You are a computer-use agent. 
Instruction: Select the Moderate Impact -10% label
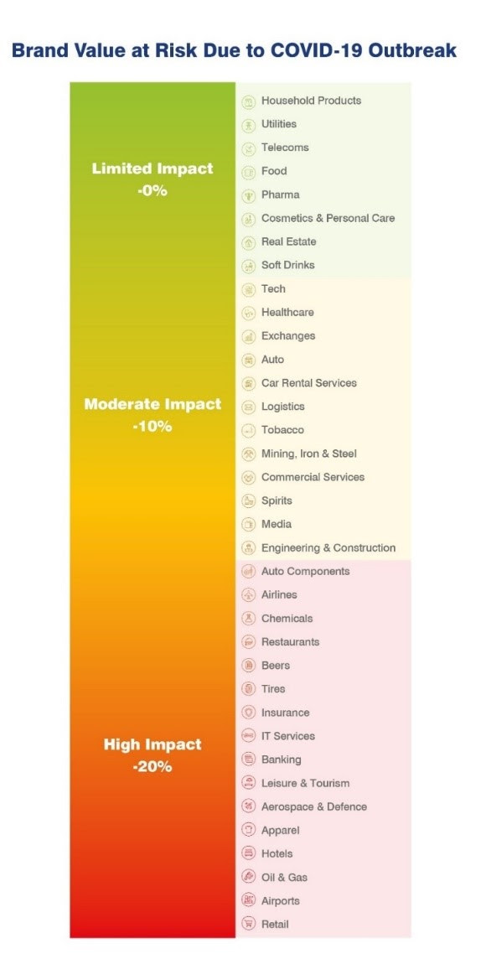click(153, 416)
